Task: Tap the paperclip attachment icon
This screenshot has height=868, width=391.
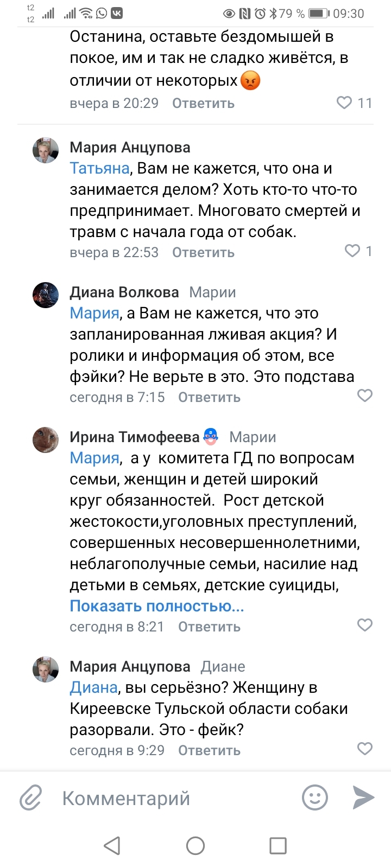Action: (31, 798)
